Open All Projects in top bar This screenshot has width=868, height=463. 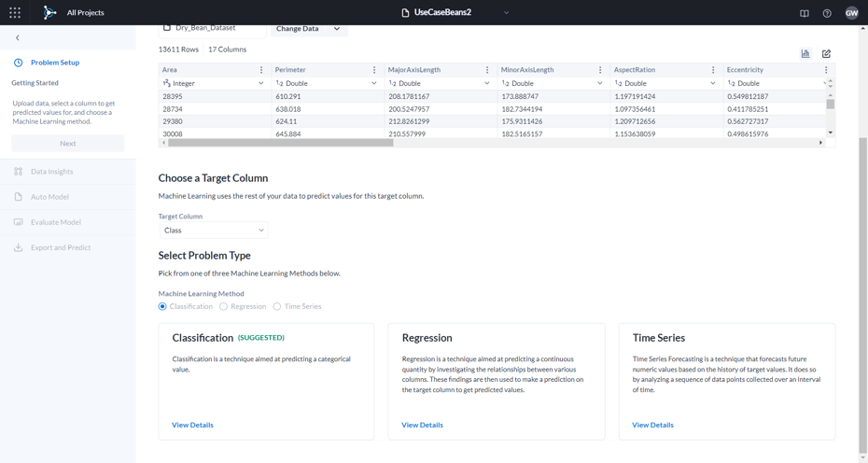[x=85, y=13]
